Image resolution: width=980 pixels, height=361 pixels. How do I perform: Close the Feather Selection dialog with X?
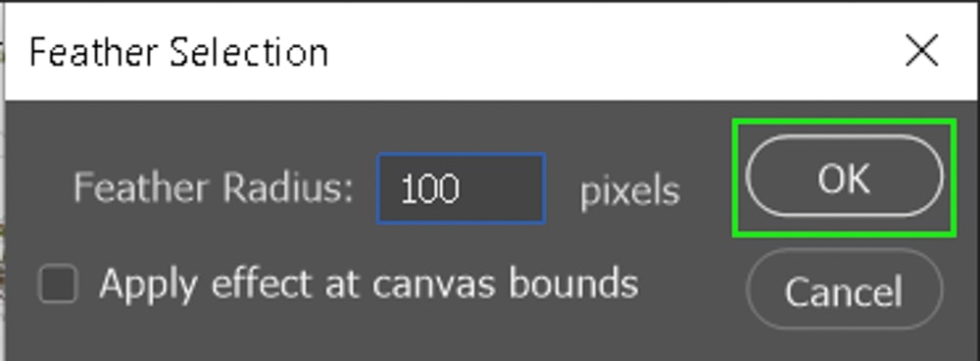pyautogui.click(x=922, y=51)
